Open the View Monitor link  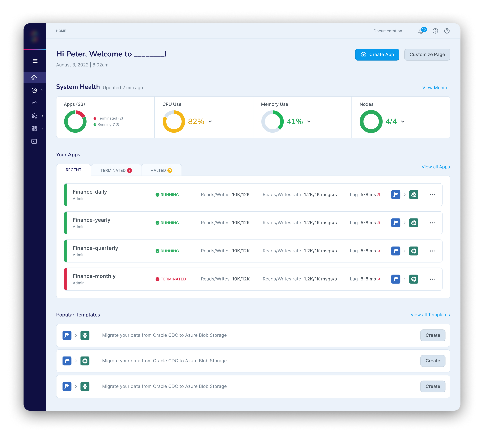point(436,88)
